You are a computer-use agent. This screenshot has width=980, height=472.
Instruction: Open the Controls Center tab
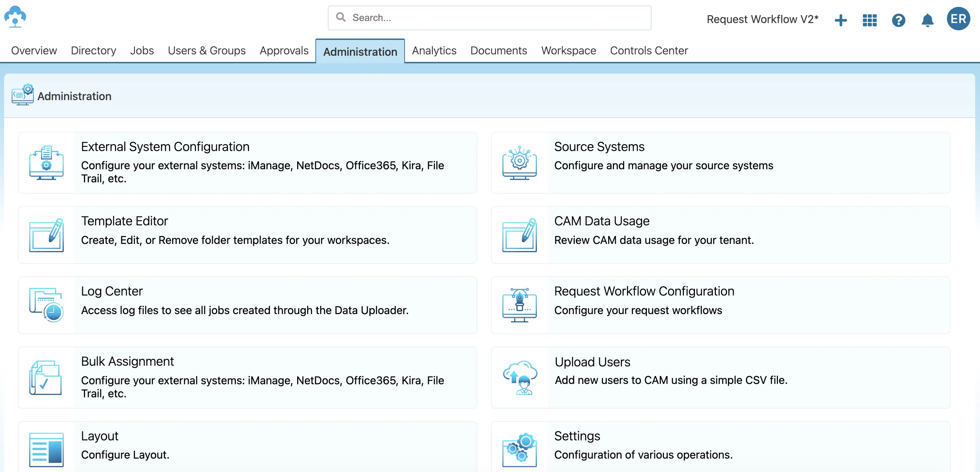point(649,51)
